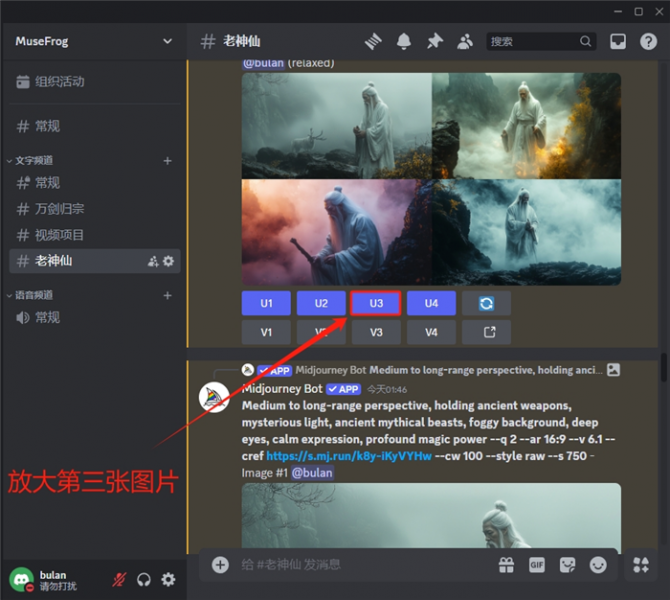Open the gift Nitro icon
The width and height of the screenshot is (670, 600).
(506, 565)
